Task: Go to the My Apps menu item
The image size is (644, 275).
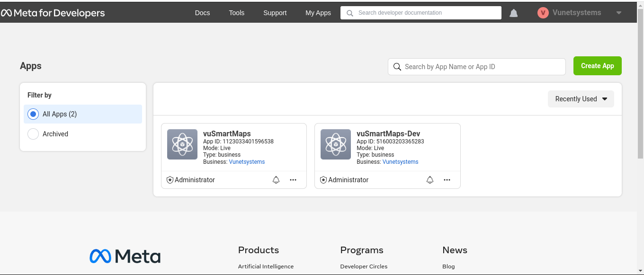Action: coord(318,13)
